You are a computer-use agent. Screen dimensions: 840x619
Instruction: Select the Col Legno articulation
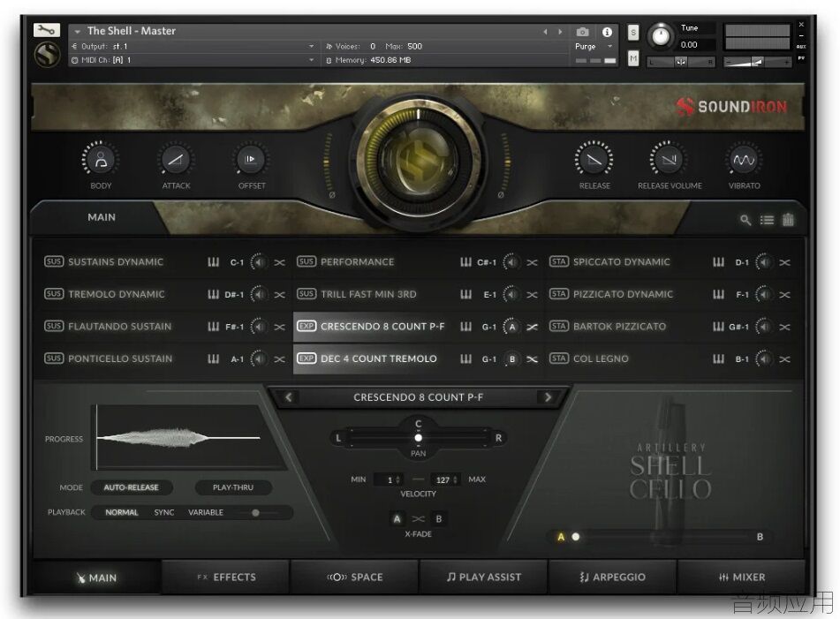601,359
